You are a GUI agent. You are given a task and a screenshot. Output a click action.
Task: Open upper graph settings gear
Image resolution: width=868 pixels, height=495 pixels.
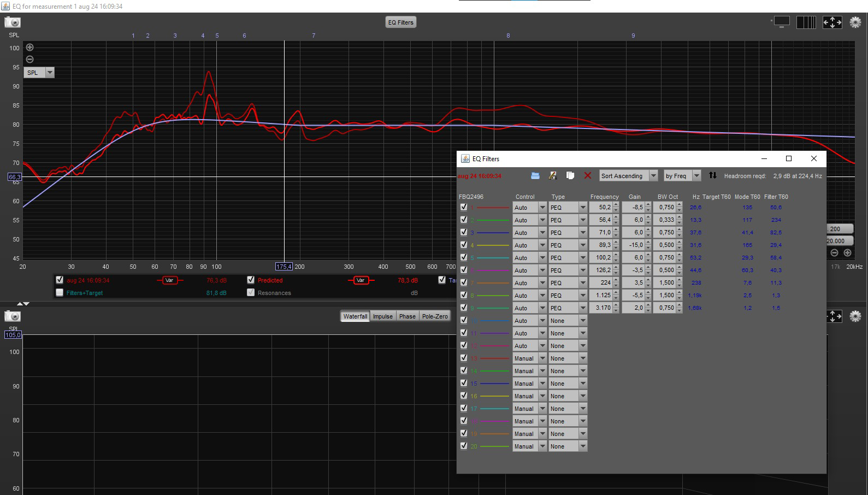pyautogui.click(x=855, y=22)
